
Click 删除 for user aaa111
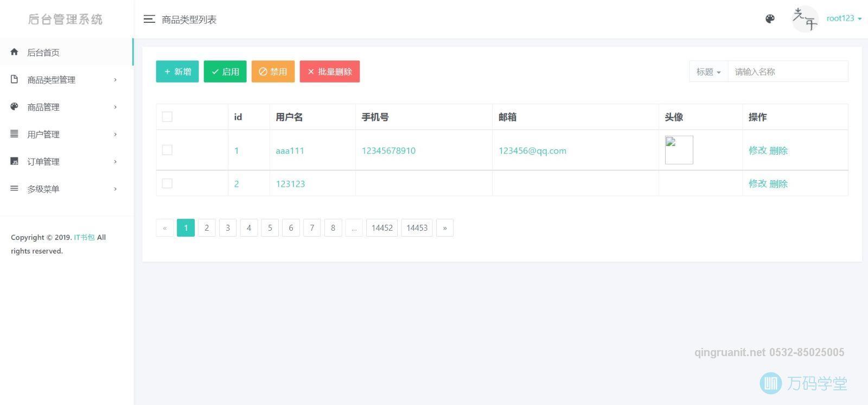click(x=778, y=150)
